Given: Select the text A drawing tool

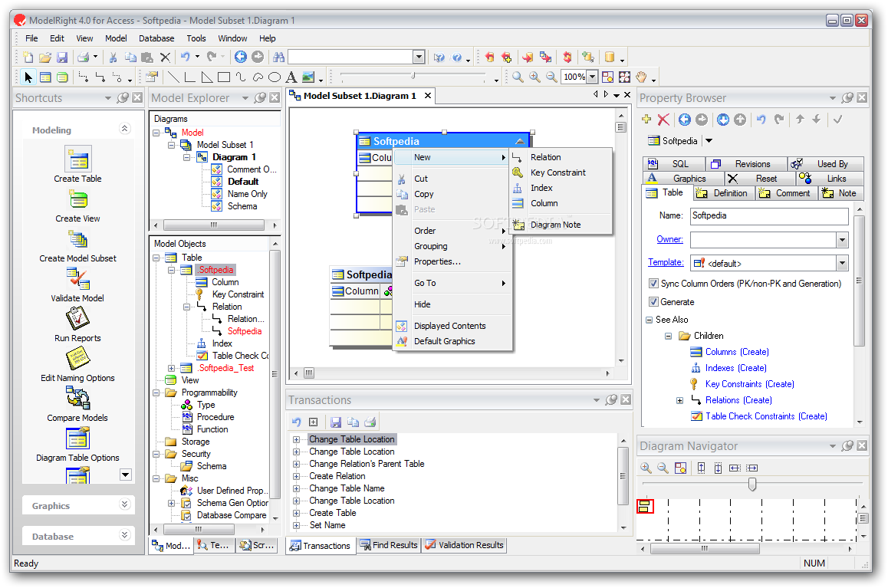Looking at the screenshot, I should [291, 77].
